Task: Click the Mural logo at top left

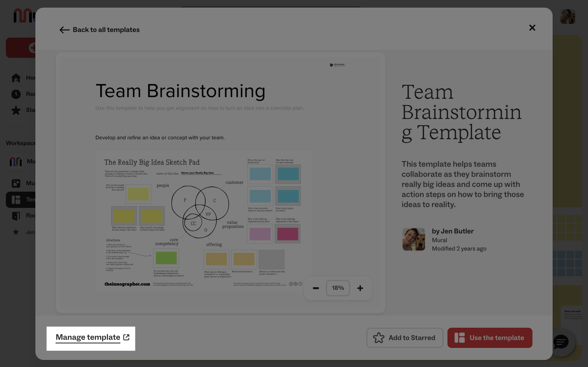Action: coord(24,15)
